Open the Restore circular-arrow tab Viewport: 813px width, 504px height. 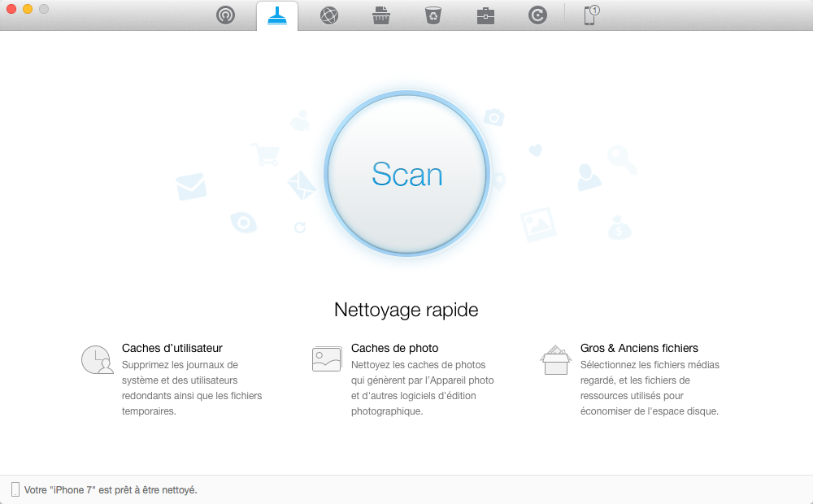point(537,15)
